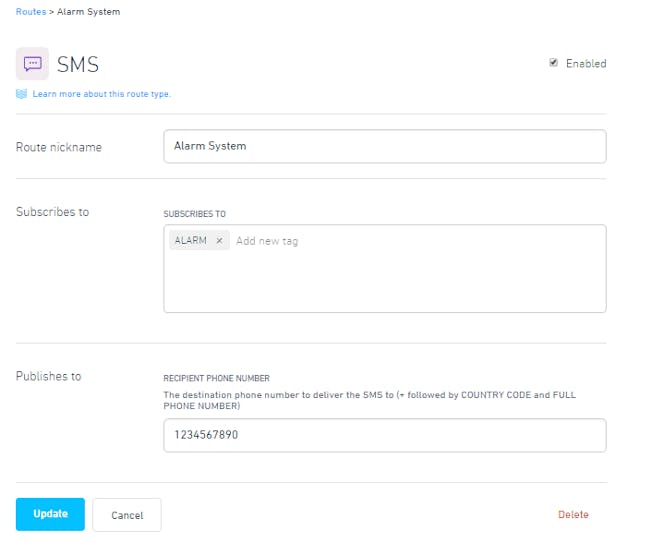Click the Add new tag field
The height and width of the screenshot is (555, 645).
tap(267, 241)
